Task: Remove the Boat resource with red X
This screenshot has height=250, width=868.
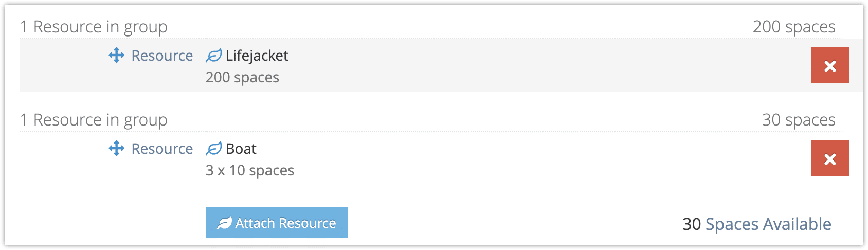Action: tap(830, 158)
